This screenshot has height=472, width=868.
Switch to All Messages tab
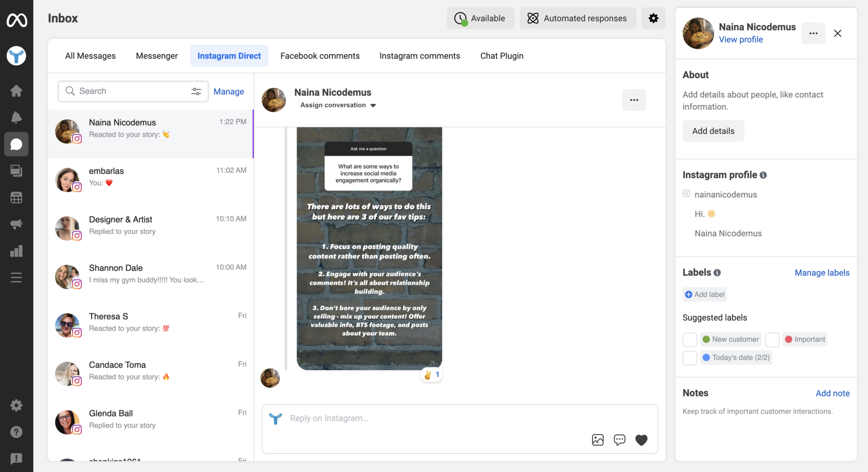point(90,56)
